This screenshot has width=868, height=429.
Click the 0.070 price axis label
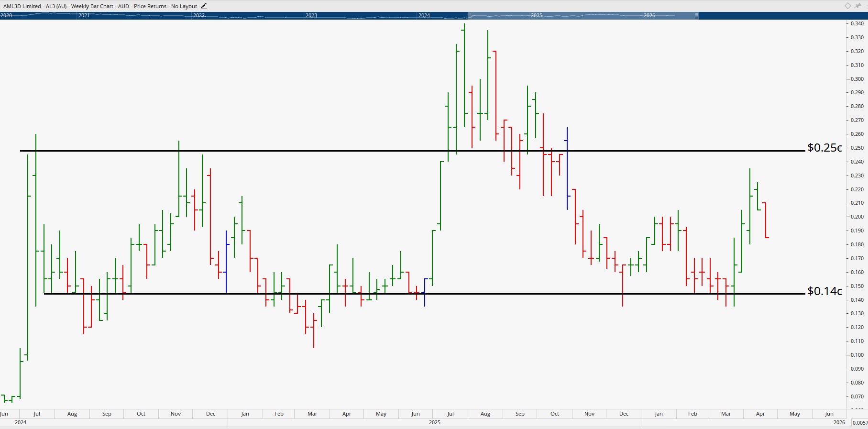pos(857,396)
